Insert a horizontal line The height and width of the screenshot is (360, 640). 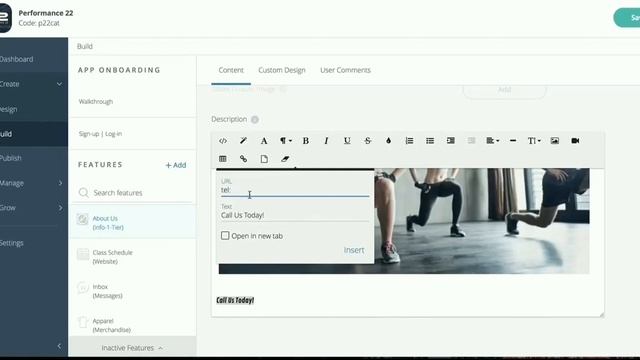click(x=513, y=141)
